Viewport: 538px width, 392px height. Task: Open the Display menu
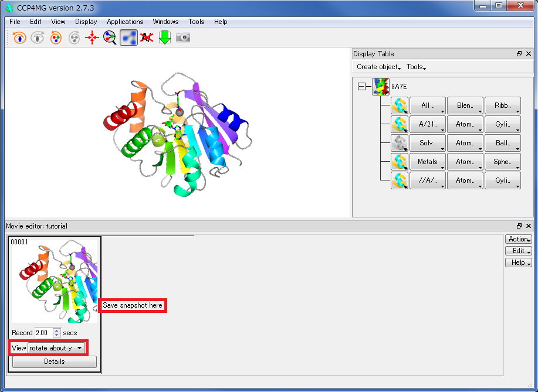point(86,22)
